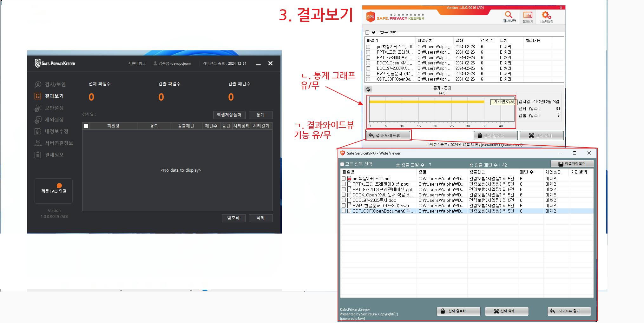Click 검출패턴 column header in Wide Viewer
Viewport: 644px width, 323px height.
493,172
